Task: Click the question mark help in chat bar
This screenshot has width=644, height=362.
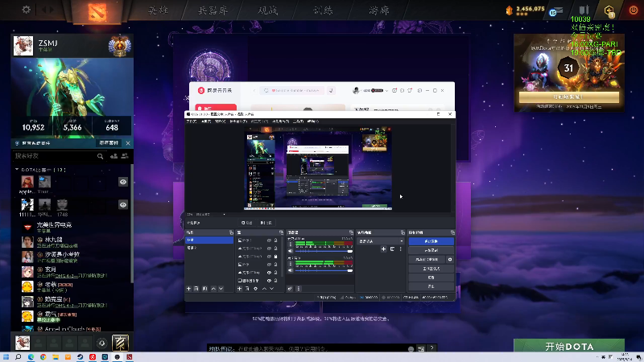Action: click(x=431, y=348)
